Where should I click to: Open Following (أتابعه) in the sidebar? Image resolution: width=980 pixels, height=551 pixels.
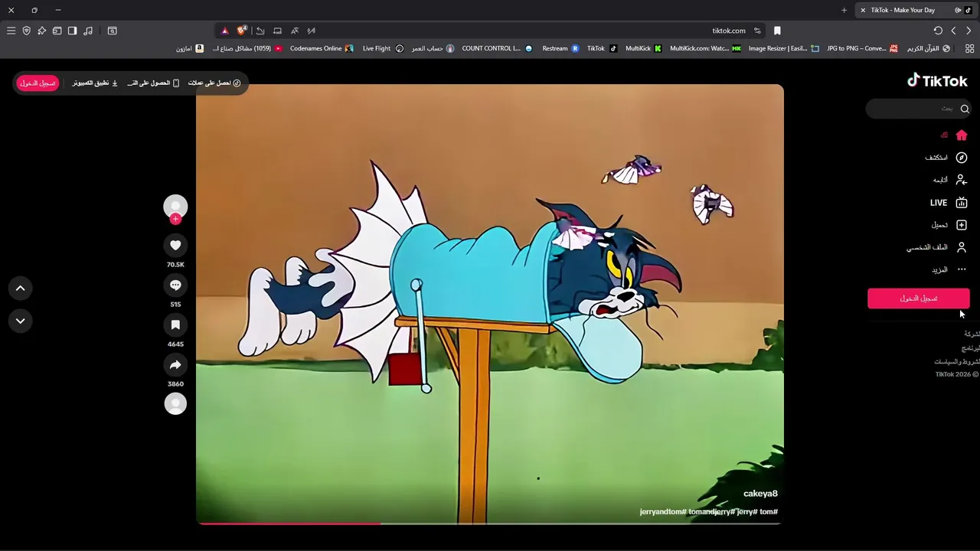[x=950, y=180]
